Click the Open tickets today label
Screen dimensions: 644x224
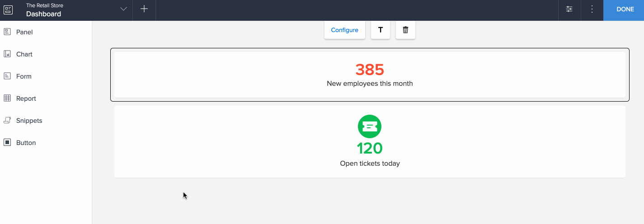pyautogui.click(x=370, y=163)
